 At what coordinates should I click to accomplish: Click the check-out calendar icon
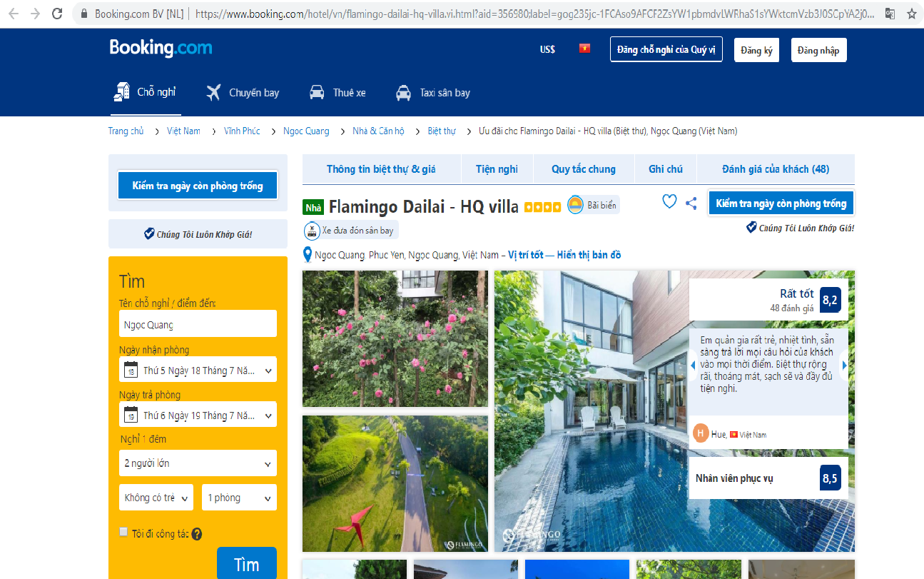[131, 415]
